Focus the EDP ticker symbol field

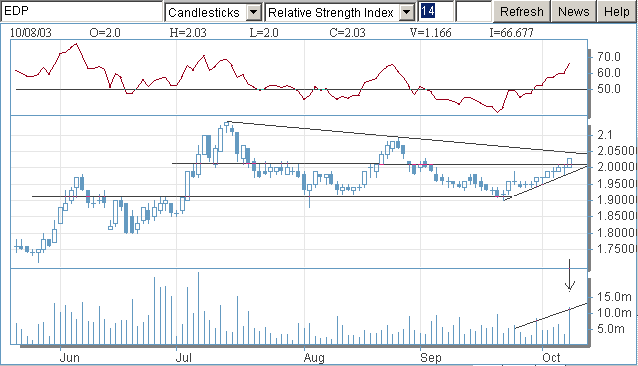coord(81,11)
